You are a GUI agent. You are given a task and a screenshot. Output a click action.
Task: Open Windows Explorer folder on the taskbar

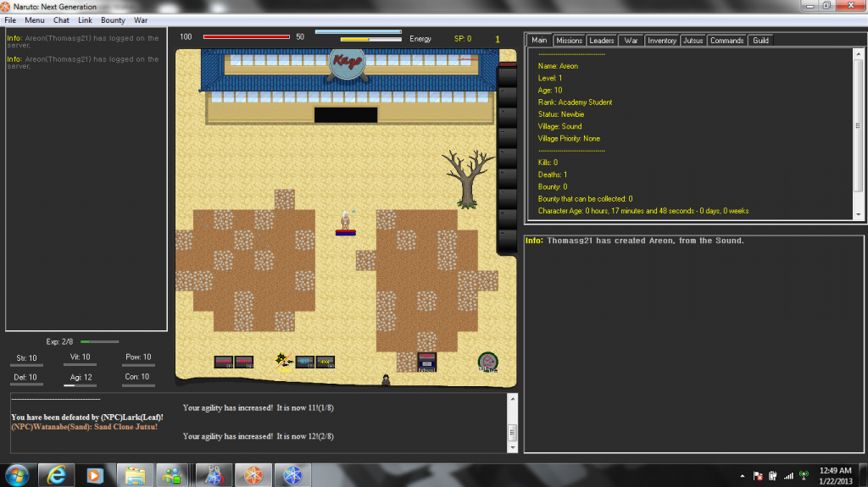[x=135, y=475]
